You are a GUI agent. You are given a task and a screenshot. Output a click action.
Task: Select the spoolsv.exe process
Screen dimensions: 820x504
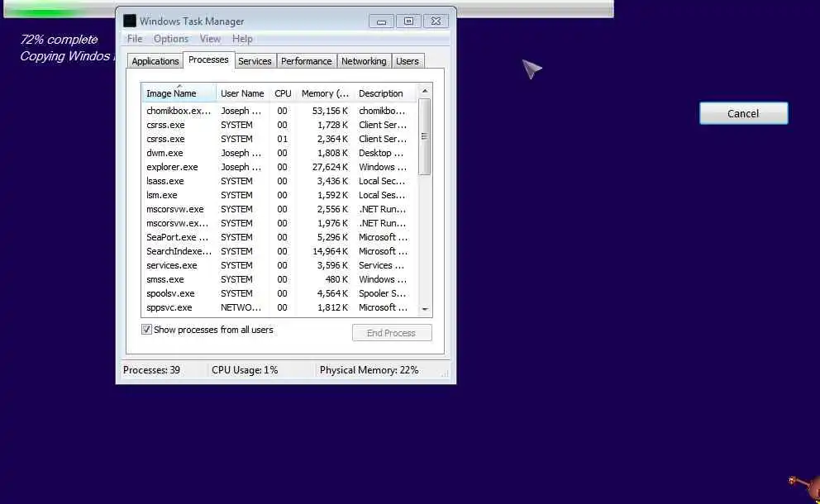click(279, 293)
